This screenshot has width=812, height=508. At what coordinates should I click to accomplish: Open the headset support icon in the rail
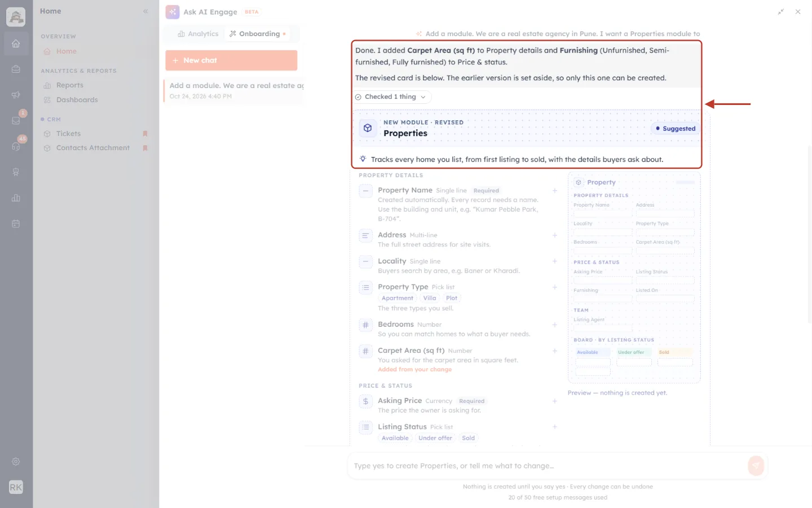tap(16, 146)
